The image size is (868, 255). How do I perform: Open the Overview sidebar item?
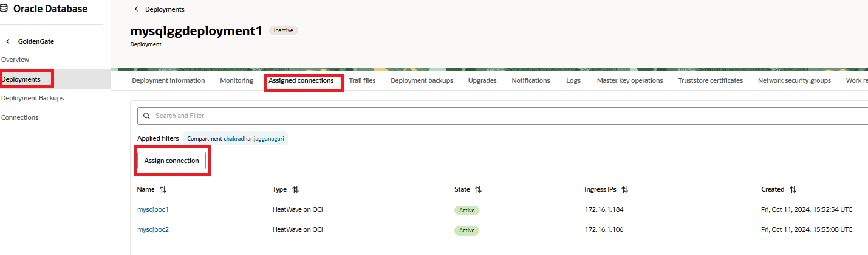(15, 60)
